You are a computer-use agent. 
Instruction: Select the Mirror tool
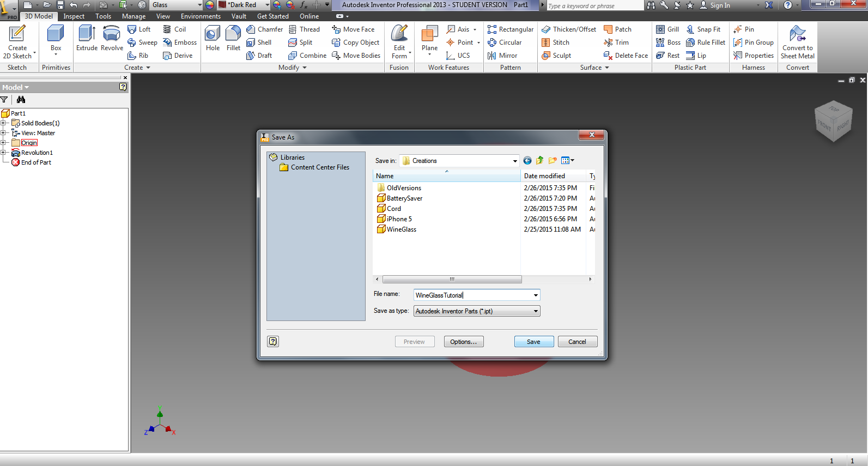click(502, 56)
